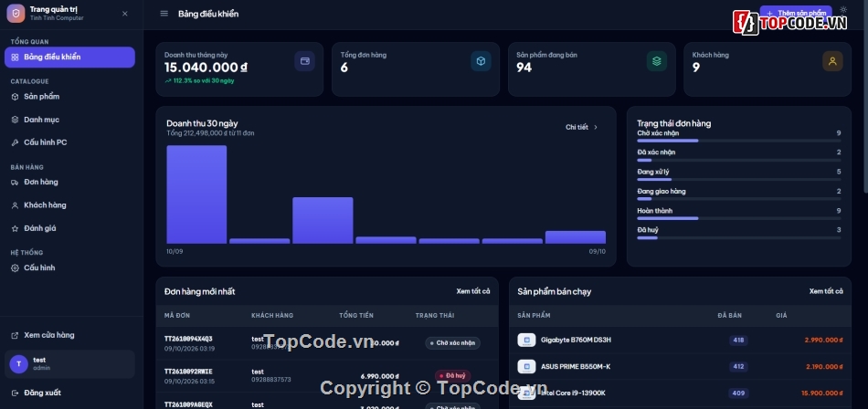
Task: Click Đăng xuất to log out
Action: point(69,393)
